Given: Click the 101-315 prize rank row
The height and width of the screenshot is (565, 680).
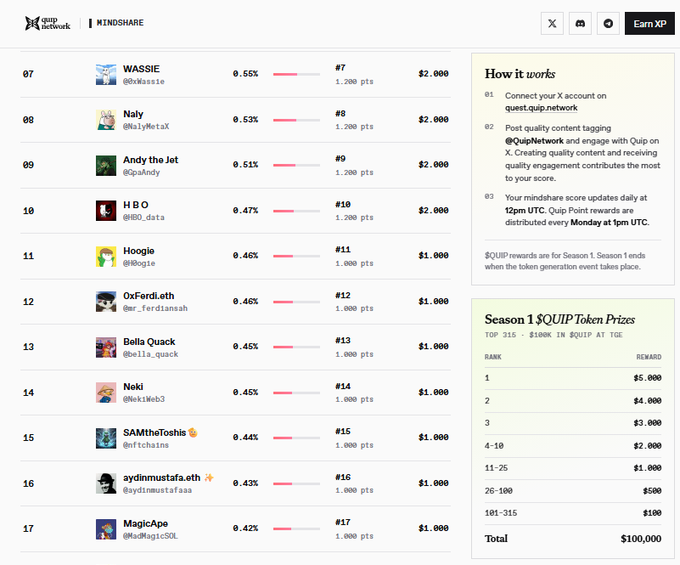Looking at the screenshot, I should (573, 513).
